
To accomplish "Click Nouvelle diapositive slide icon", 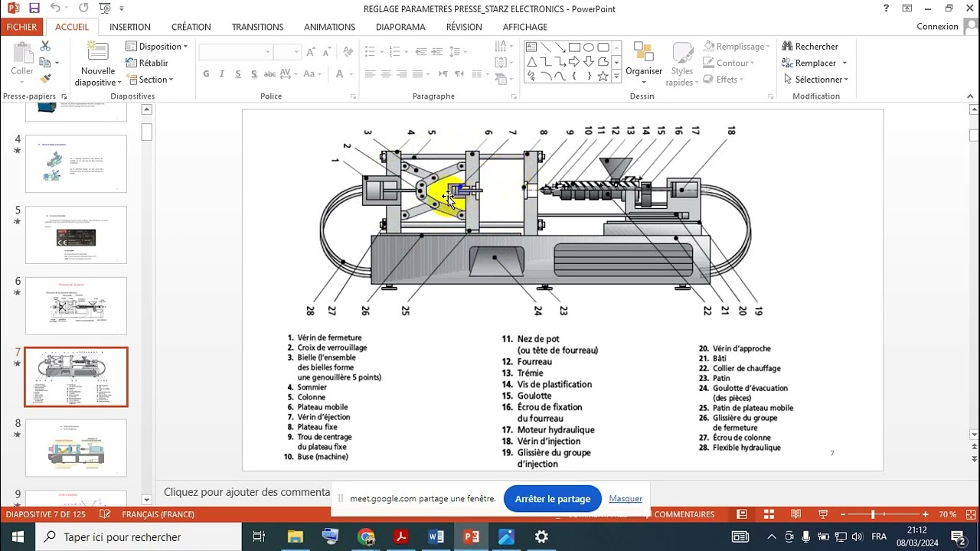I will (x=97, y=52).
